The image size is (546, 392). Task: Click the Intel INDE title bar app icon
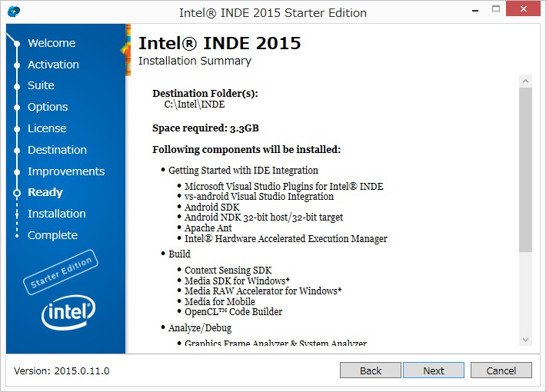tap(14, 12)
